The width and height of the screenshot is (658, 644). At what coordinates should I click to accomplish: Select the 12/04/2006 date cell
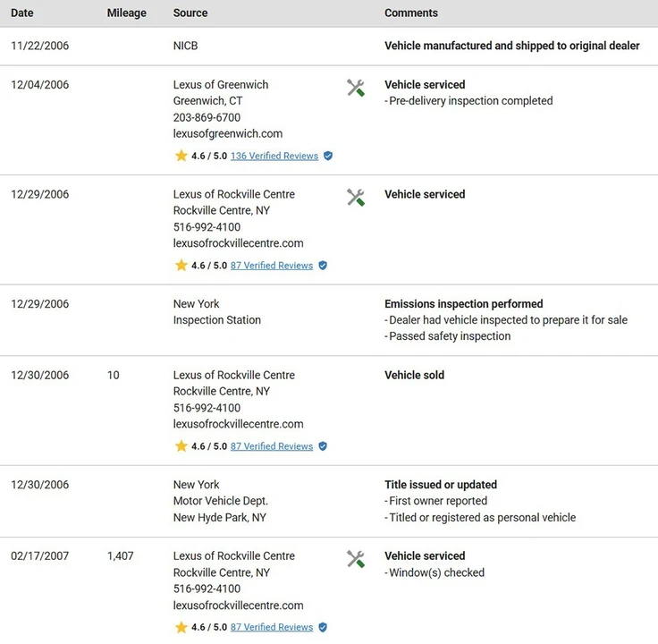click(x=40, y=85)
